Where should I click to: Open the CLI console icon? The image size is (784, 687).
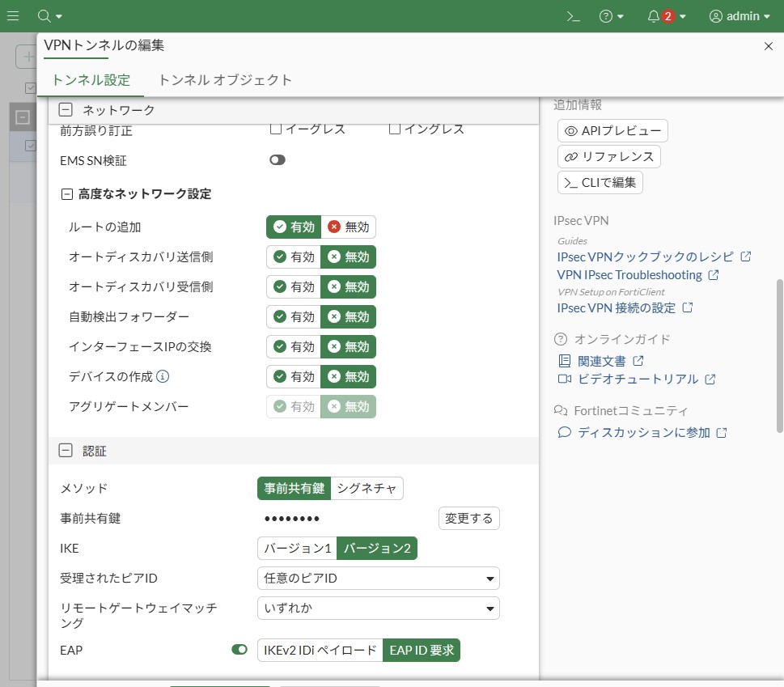(x=573, y=16)
